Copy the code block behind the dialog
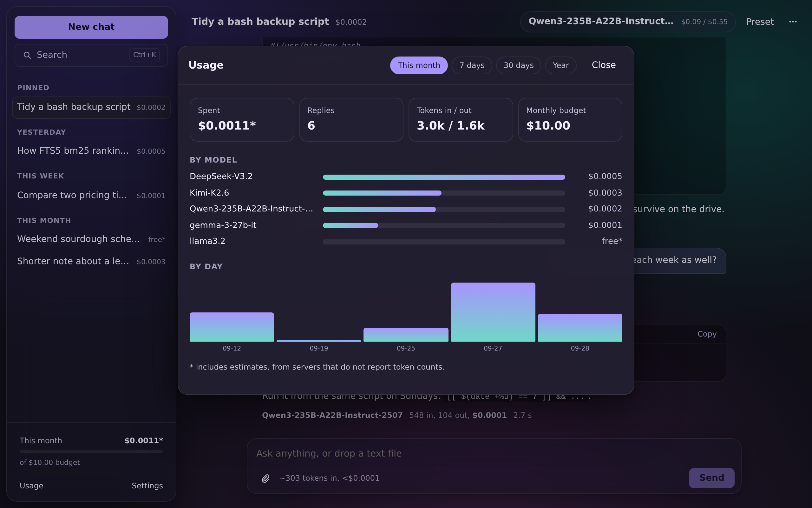 [x=707, y=334]
